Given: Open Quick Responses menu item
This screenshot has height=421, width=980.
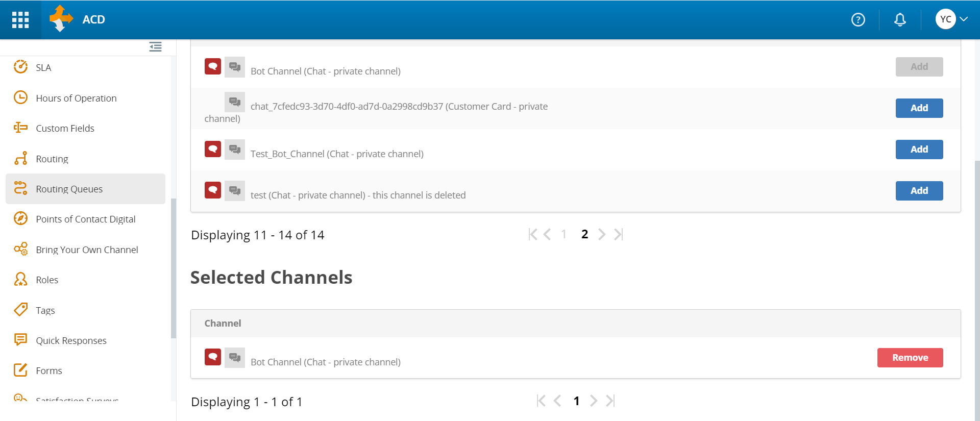Looking at the screenshot, I should pos(71,340).
